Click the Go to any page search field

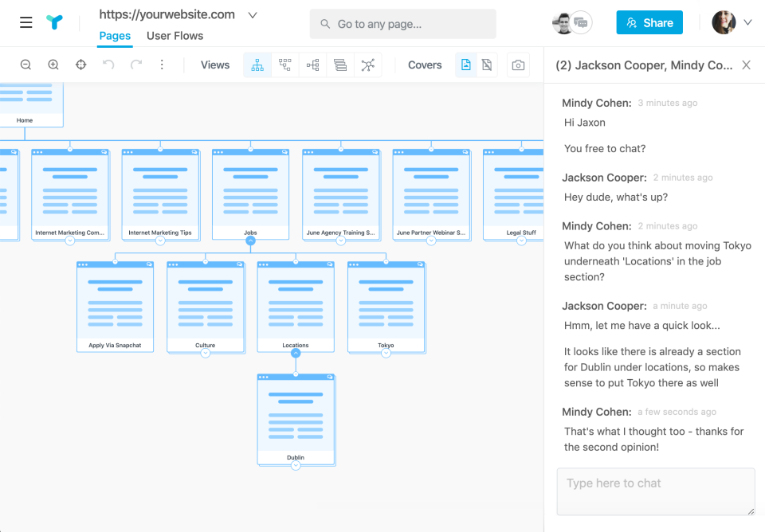click(x=403, y=24)
